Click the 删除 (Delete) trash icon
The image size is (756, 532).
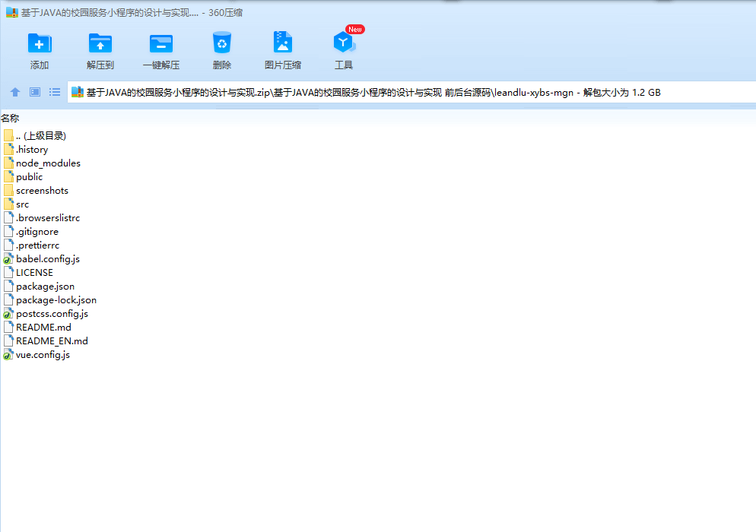point(222,43)
